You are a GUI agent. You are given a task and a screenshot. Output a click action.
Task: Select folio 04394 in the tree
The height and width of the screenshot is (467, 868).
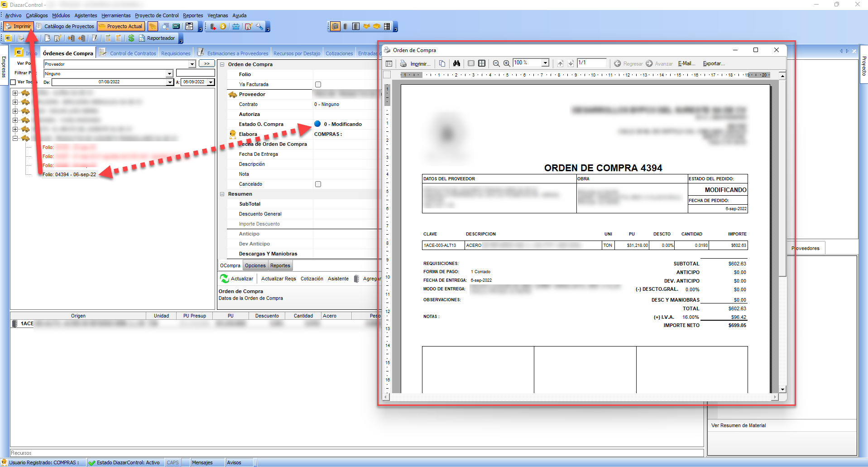69,174
